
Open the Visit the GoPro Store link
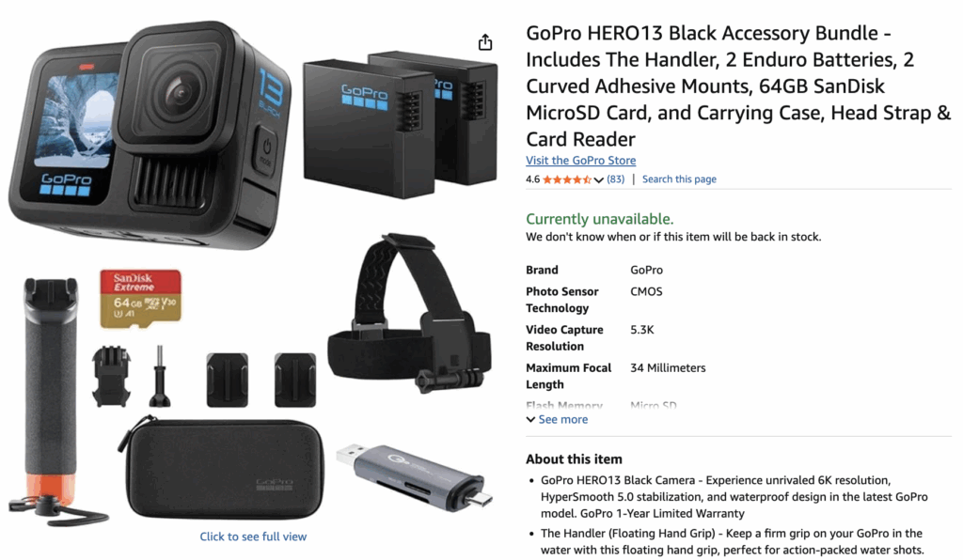tap(580, 160)
